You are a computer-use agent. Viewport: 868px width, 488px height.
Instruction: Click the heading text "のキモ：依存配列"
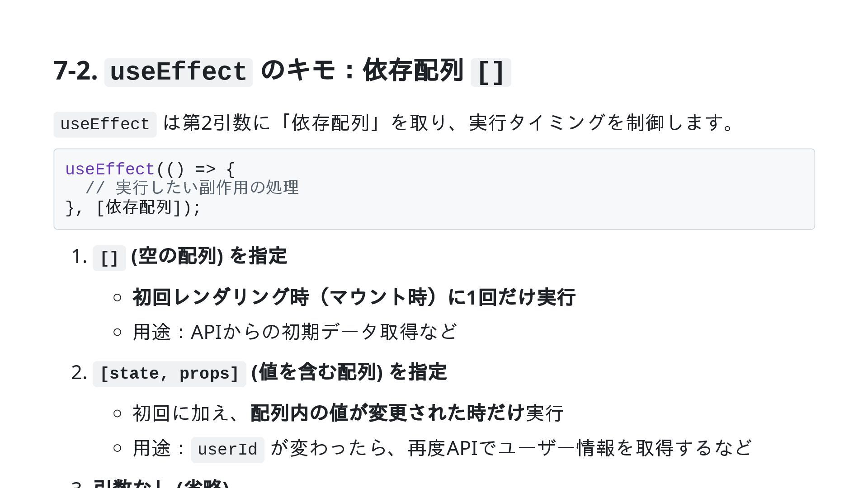362,71
